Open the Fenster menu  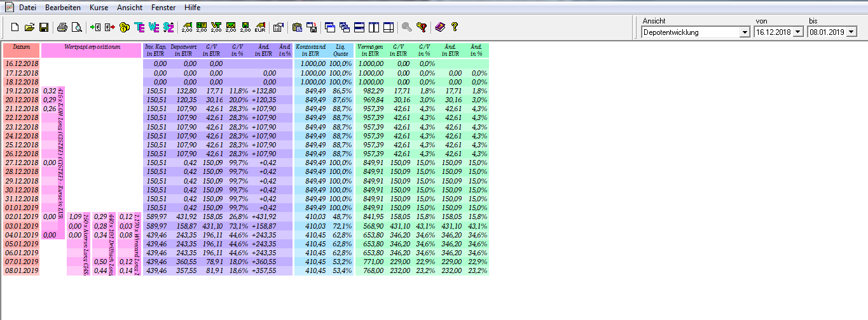[x=163, y=8]
